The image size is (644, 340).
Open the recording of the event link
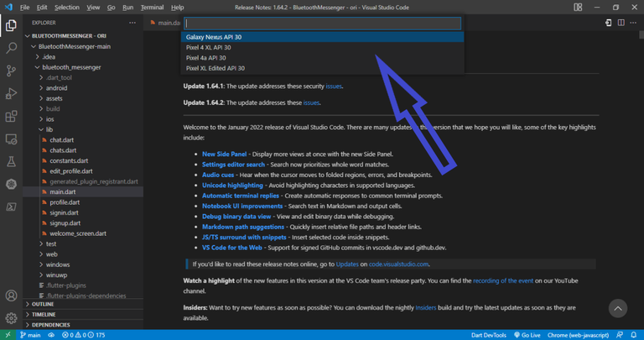click(x=503, y=280)
